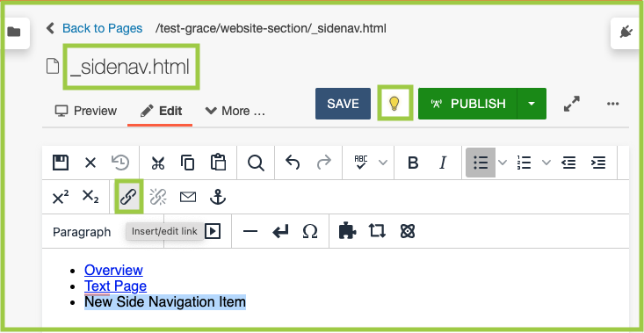Insert an anchor with the anchor icon

coord(218,197)
